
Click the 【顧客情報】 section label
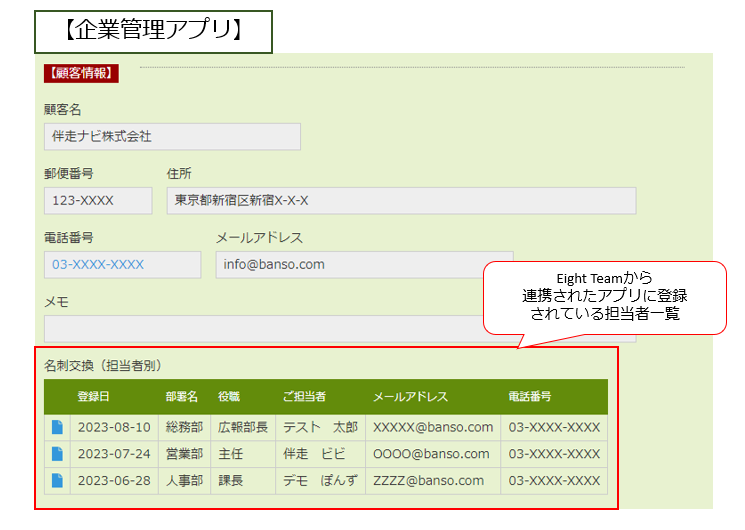pyautogui.click(x=81, y=73)
